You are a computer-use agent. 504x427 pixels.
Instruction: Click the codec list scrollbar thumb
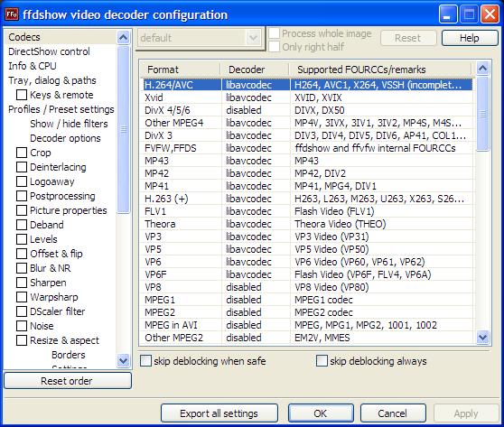click(x=483, y=113)
